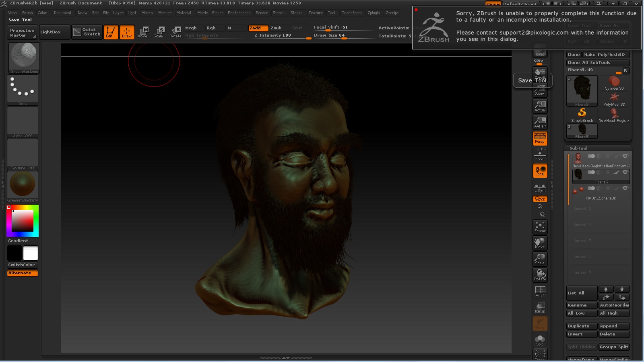Open the Alpha Off picker
The width and height of the screenshot is (644, 362).
pos(23,122)
